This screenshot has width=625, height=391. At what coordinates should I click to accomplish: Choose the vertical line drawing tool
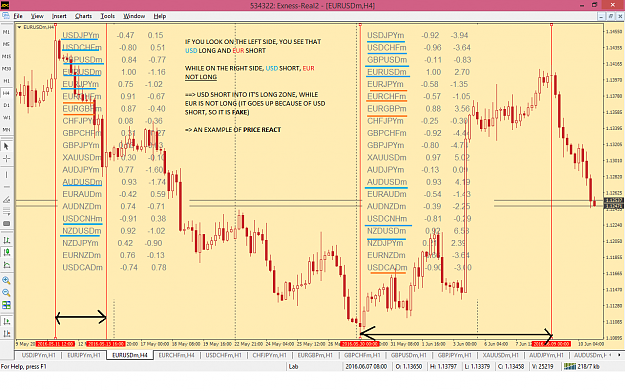6,175
